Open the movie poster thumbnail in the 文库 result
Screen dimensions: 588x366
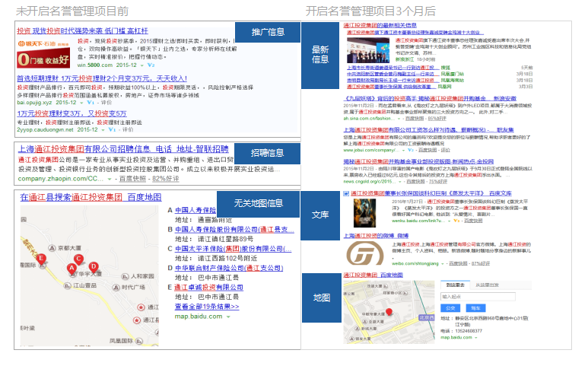(x=364, y=213)
